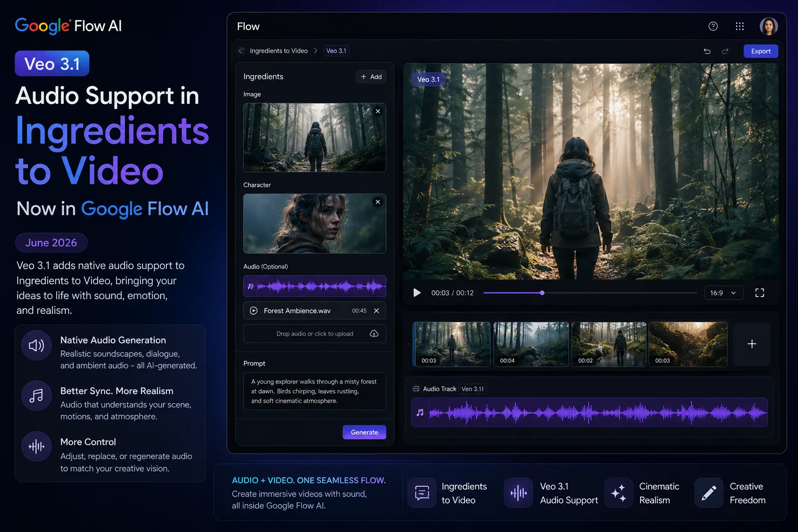Click the video progress slider handle
Image resolution: width=798 pixels, height=532 pixels.
click(x=542, y=293)
